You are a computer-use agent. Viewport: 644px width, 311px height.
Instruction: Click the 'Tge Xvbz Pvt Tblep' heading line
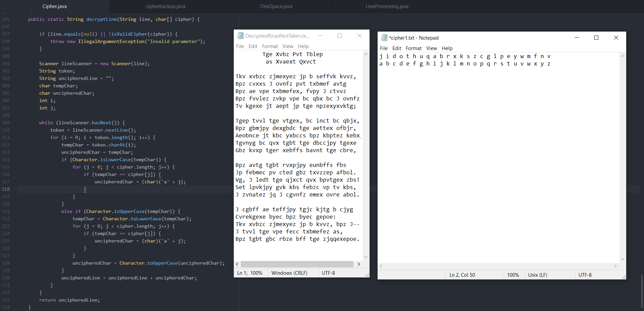point(293,54)
